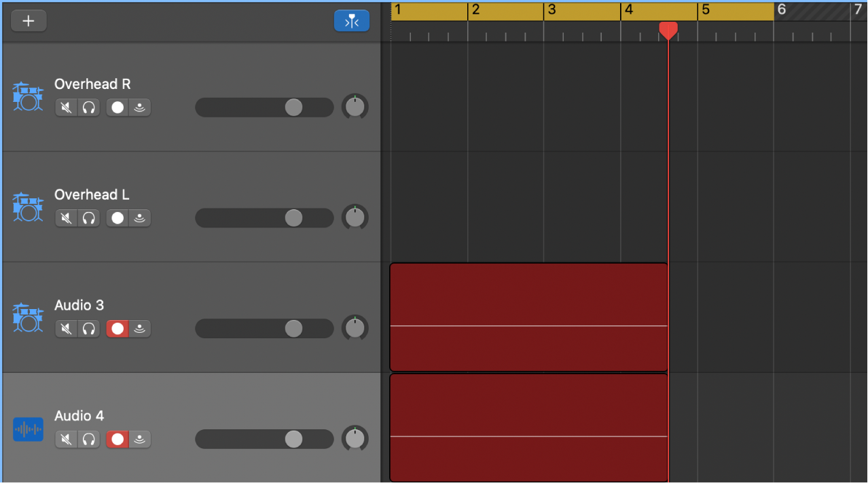Image resolution: width=868 pixels, height=485 pixels.
Task: Click the input monitoring icon on Overhead R
Action: [x=140, y=107]
